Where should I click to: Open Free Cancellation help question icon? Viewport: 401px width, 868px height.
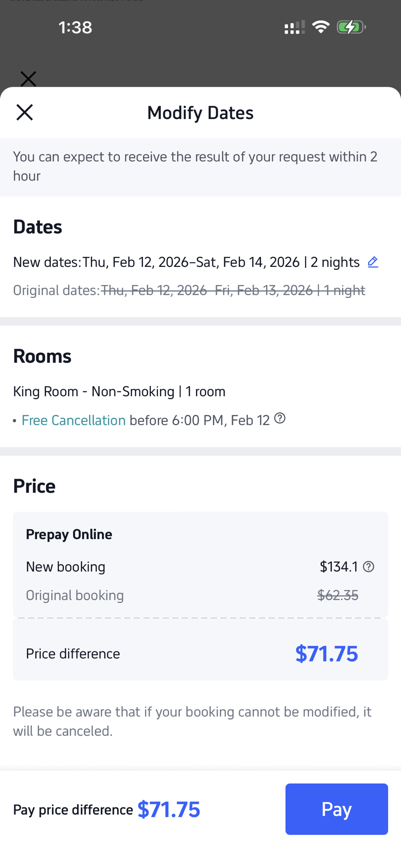tap(280, 418)
